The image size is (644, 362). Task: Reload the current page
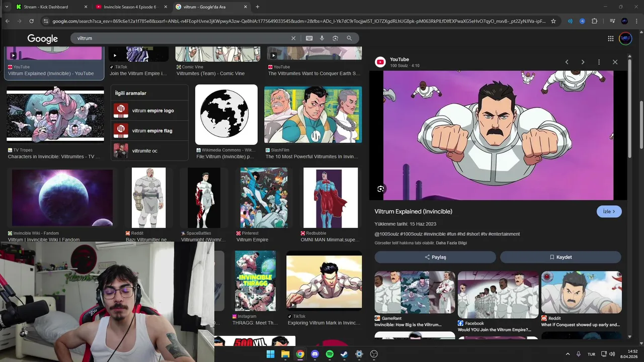(x=31, y=21)
